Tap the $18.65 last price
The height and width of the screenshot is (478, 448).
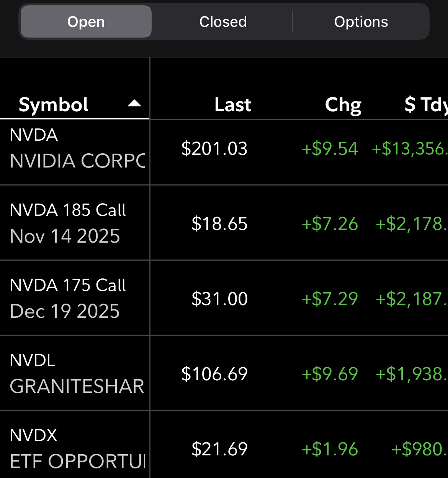click(219, 224)
